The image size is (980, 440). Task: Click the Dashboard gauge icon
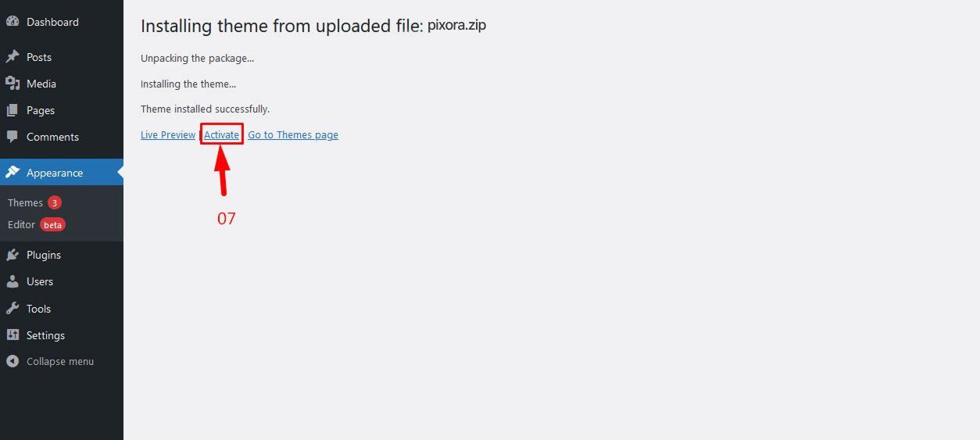tap(13, 22)
